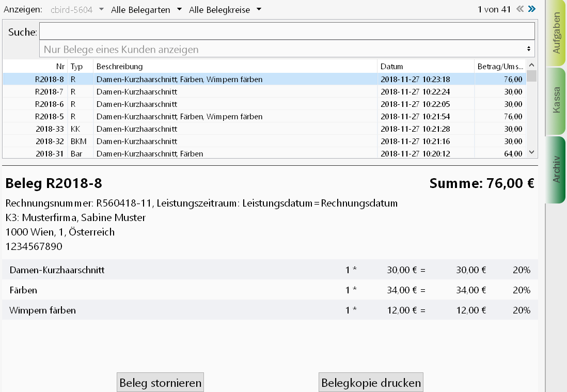
Task: Switch to the Aufgaben tab
Action: [556, 33]
